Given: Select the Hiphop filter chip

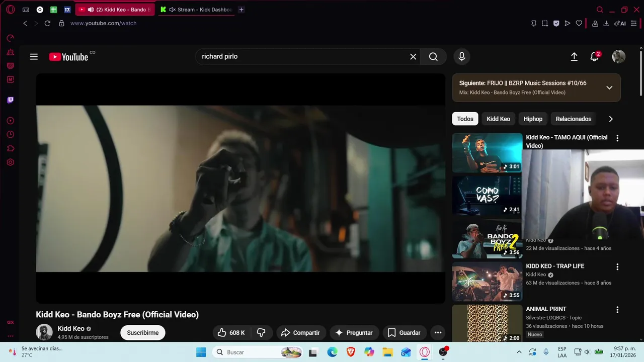Looking at the screenshot, I should 533,119.
